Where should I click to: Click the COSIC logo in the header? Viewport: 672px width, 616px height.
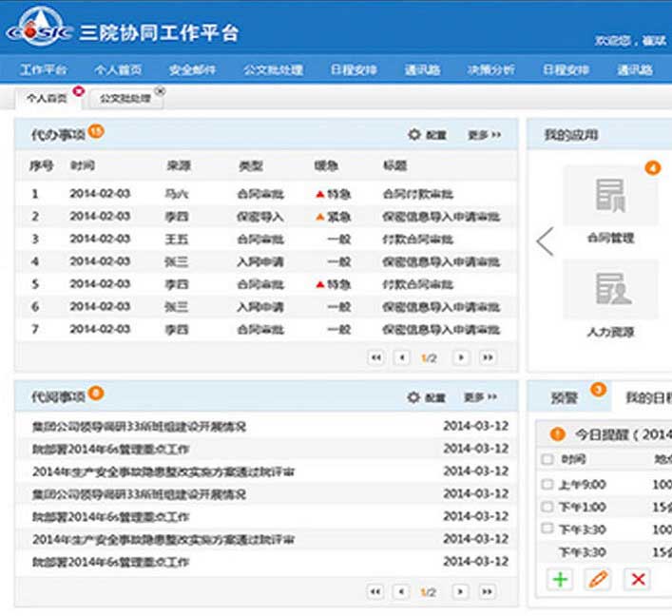click(38, 30)
